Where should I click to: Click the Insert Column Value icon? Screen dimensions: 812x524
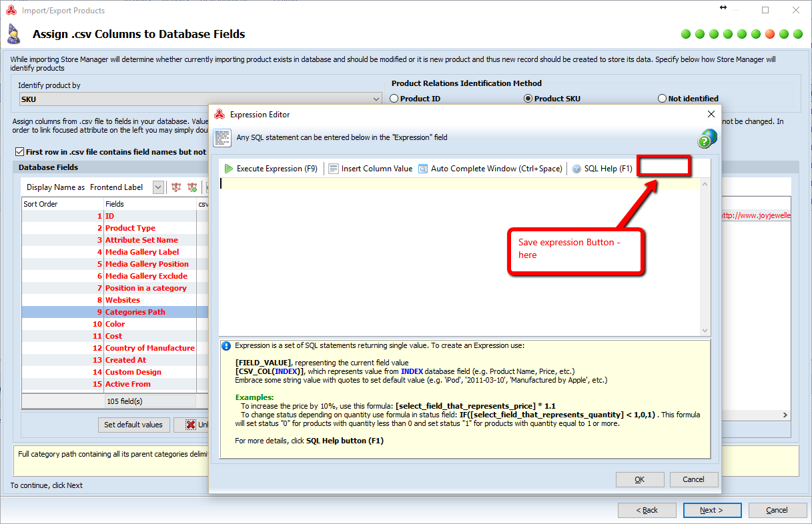tap(334, 169)
